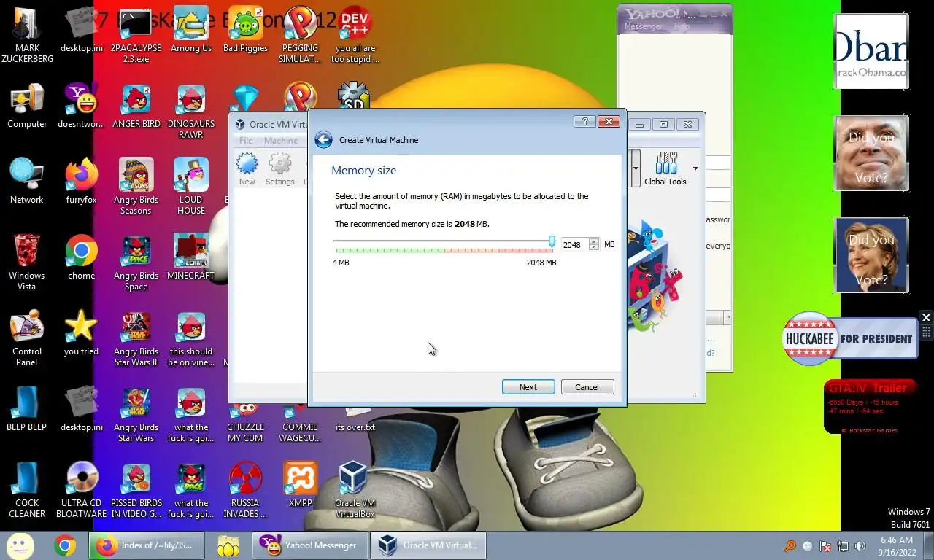Select the ANGER BIRD desktop icon
The height and width of the screenshot is (560, 934).
coord(136,107)
